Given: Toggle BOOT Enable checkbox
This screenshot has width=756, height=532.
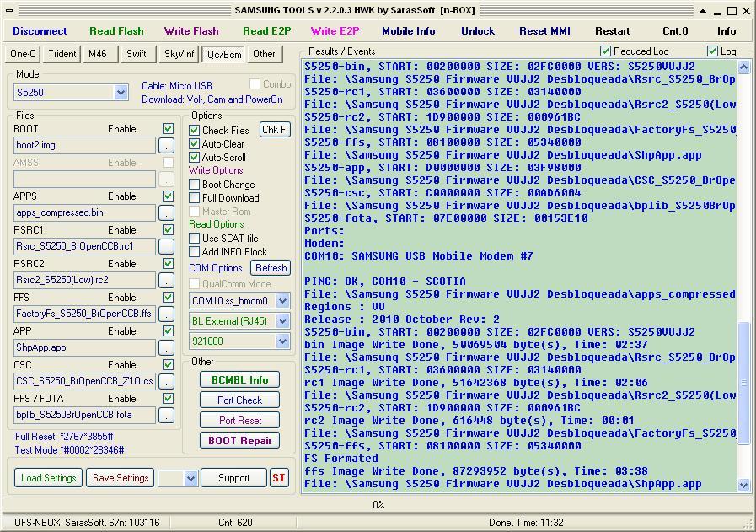Looking at the screenshot, I should point(168,129).
